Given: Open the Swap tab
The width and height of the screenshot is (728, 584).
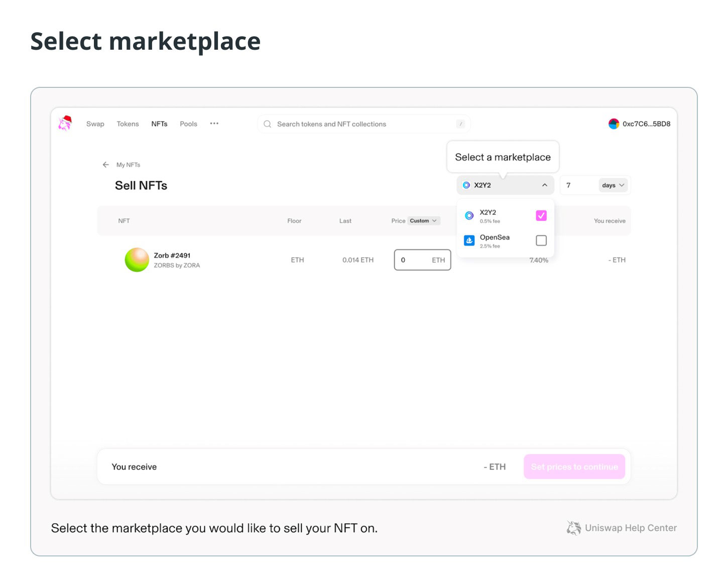Looking at the screenshot, I should [95, 124].
